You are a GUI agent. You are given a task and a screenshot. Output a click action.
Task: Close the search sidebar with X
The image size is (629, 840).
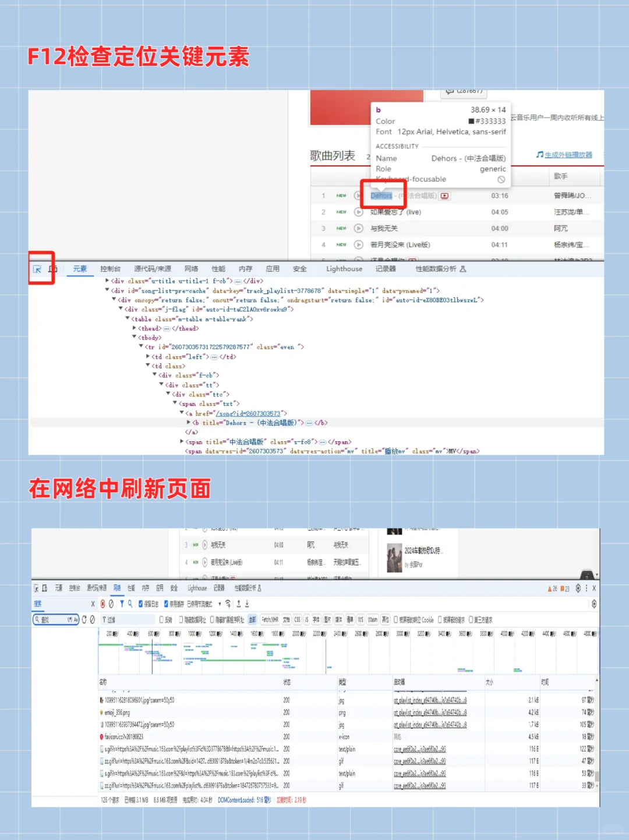(93, 604)
